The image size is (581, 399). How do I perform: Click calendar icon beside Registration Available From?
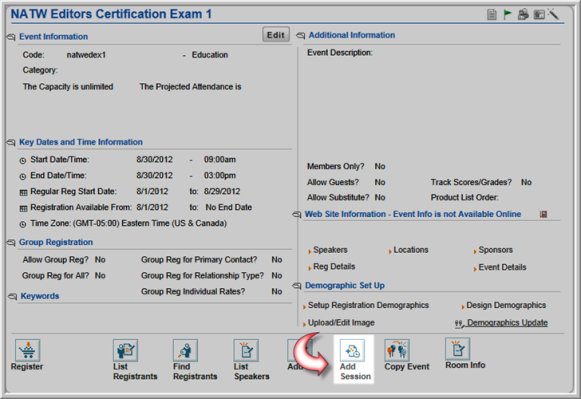[x=23, y=209]
